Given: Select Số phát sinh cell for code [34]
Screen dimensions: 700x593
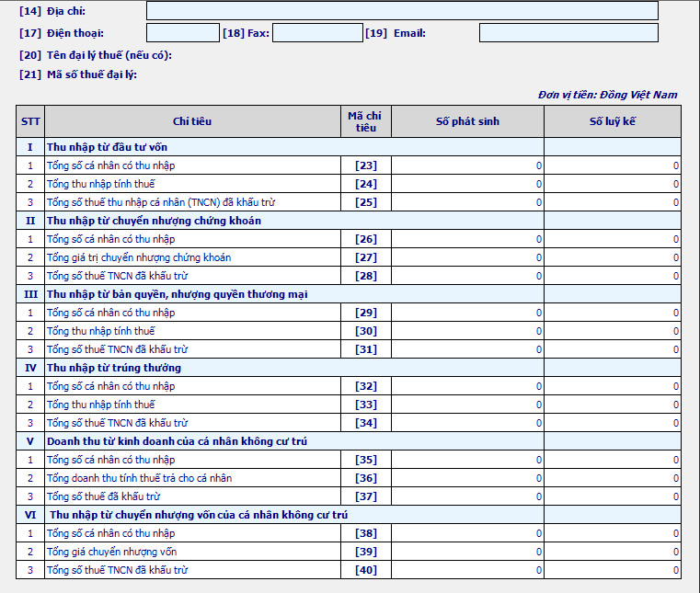Looking at the screenshot, I should (467, 423).
